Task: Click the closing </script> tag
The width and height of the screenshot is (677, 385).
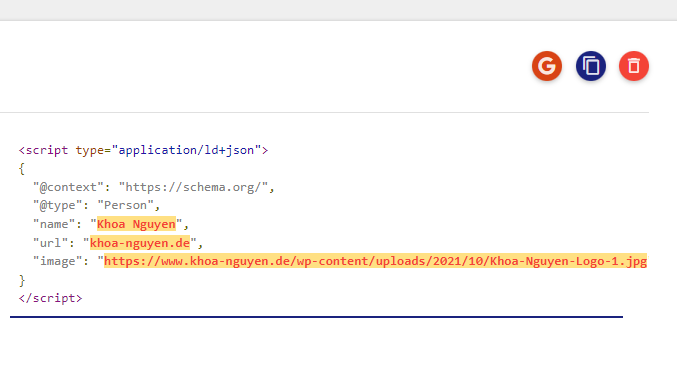Action: coord(51,298)
